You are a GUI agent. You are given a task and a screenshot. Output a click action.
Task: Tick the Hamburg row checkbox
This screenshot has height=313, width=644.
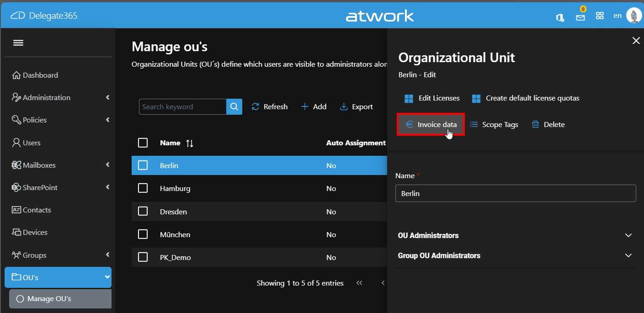143,188
